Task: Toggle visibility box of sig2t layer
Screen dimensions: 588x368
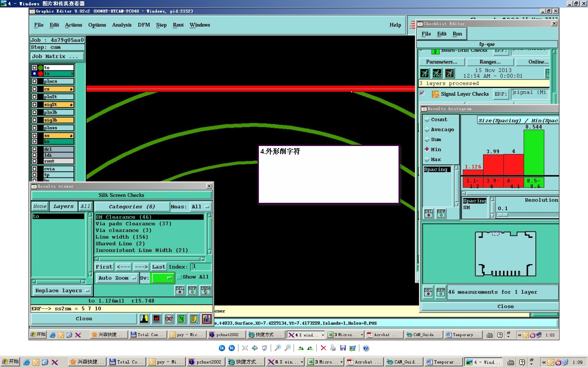Action: pos(35,105)
